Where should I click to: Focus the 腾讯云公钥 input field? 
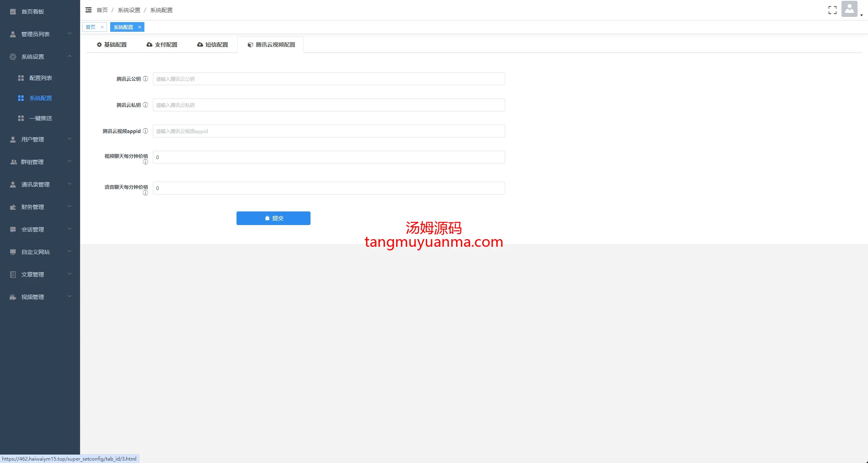click(x=329, y=79)
